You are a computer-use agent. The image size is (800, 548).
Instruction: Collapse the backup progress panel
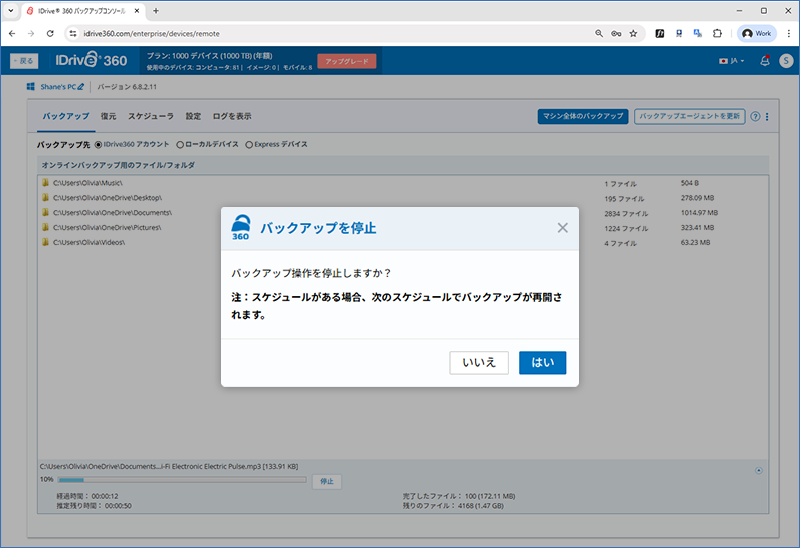pyautogui.click(x=758, y=469)
